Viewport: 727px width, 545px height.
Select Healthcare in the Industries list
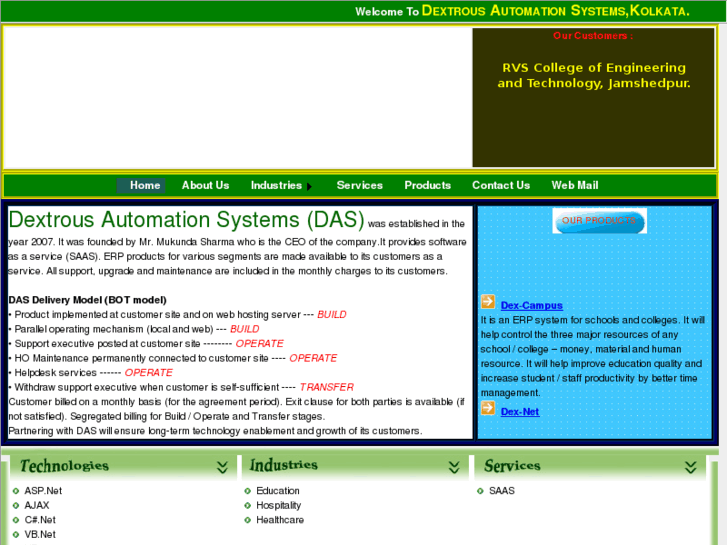pos(280,520)
